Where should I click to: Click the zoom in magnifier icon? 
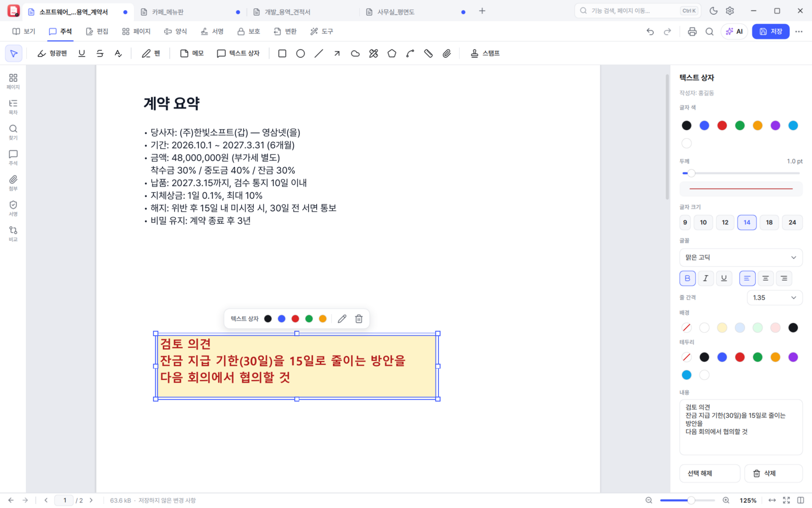726,500
